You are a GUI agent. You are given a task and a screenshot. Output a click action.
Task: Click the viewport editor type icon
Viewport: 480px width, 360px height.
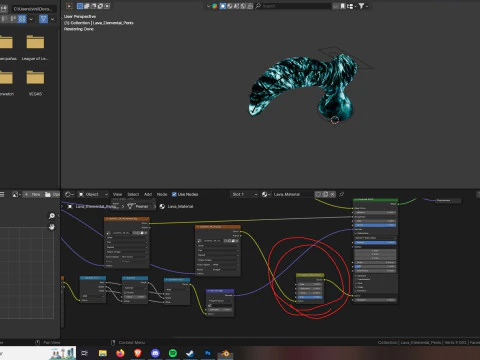69,6
